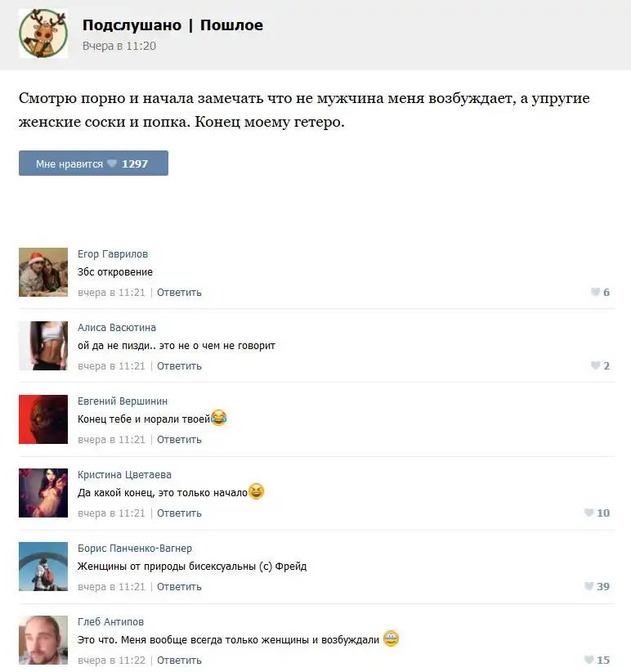Reply to Евгений Вершинин's comment
The image size is (631, 672).
point(179,440)
